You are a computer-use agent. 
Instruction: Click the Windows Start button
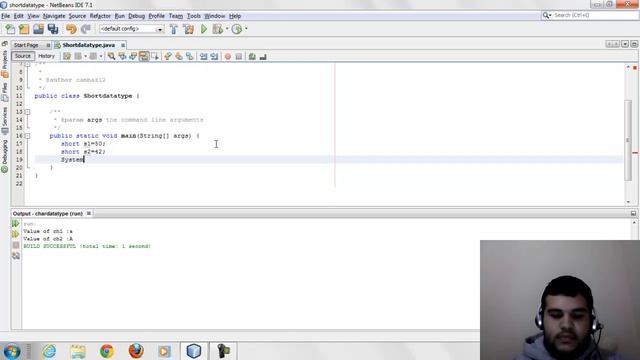[x=12, y=351]
